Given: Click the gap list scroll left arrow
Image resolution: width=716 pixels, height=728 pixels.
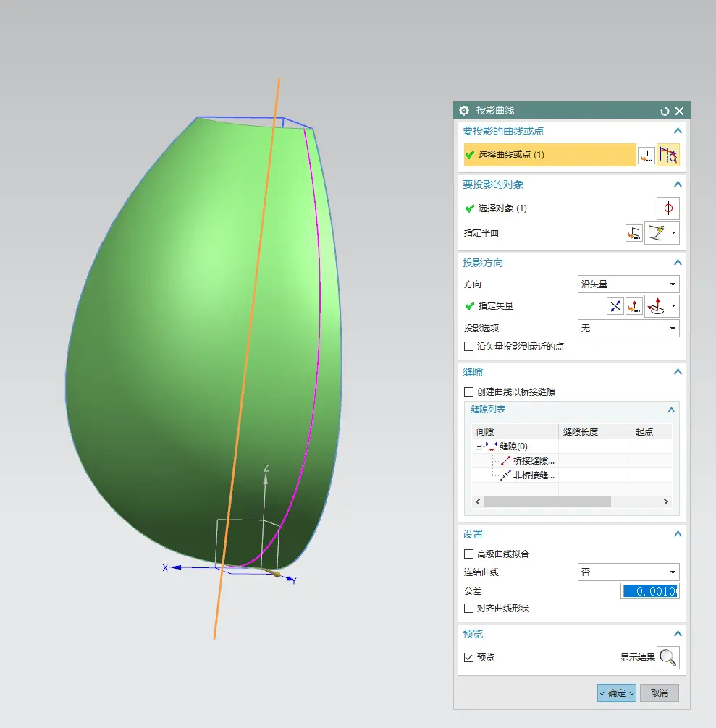Looking at the screenshot, I should (478, 502).
